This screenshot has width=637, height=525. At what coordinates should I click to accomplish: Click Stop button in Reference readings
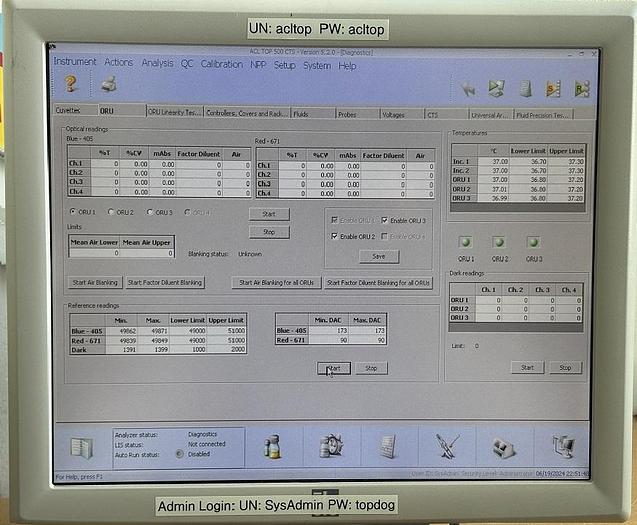[371, 368]
